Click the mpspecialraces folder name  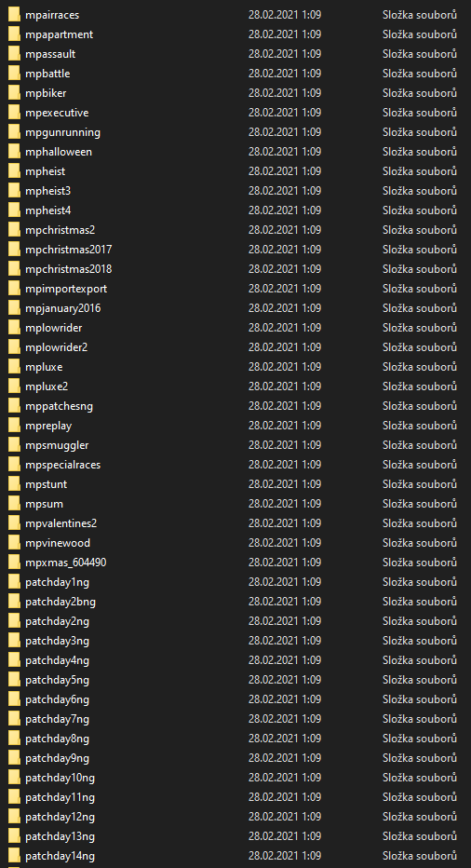click(x=63, y=465)
